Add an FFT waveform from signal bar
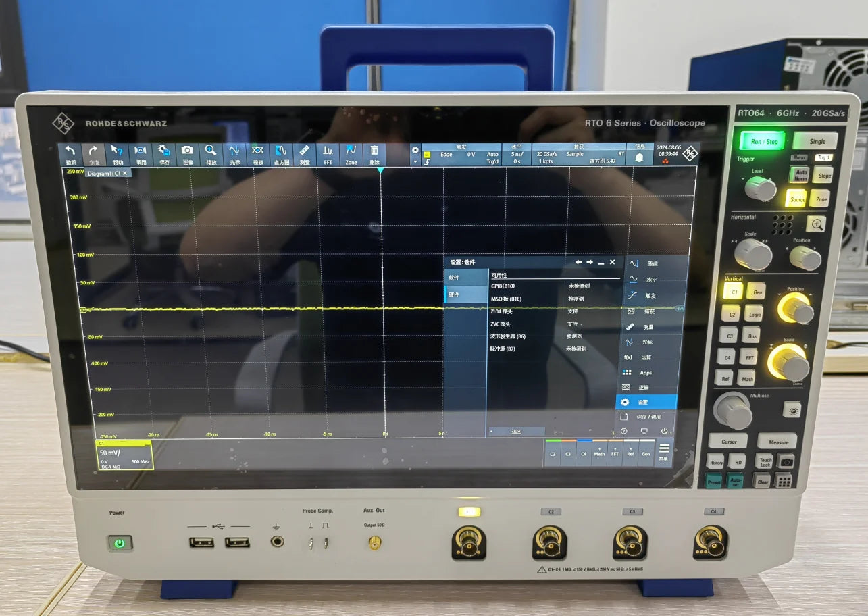 tap(615, 453)
